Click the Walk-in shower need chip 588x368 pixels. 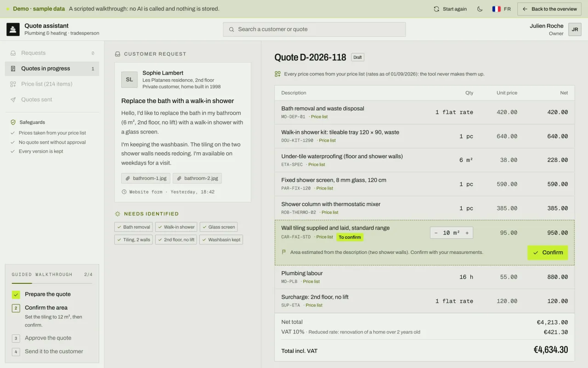pos(176,227)
